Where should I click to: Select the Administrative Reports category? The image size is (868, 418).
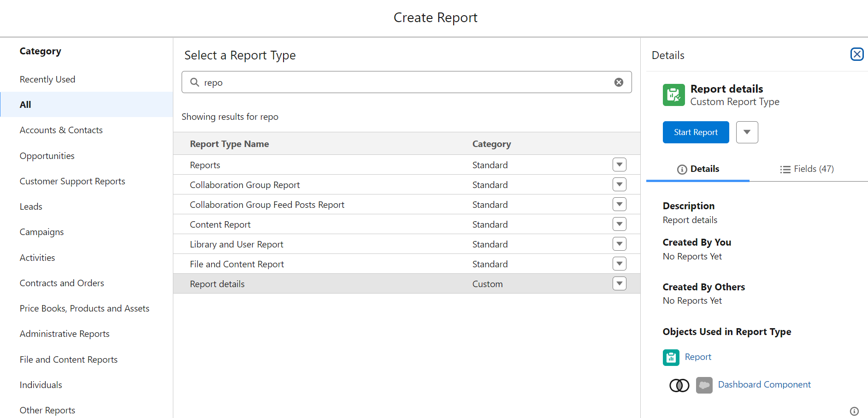tap(87, 334)
